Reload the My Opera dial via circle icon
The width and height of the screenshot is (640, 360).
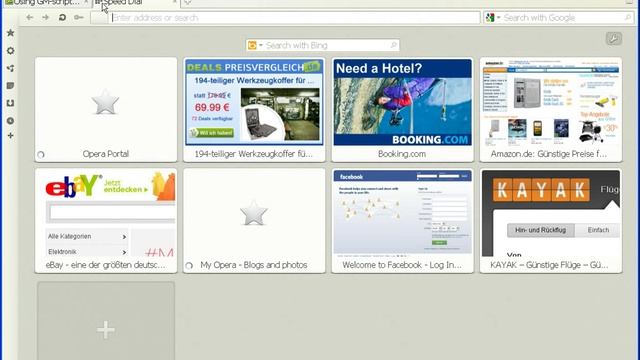point(189,266)
